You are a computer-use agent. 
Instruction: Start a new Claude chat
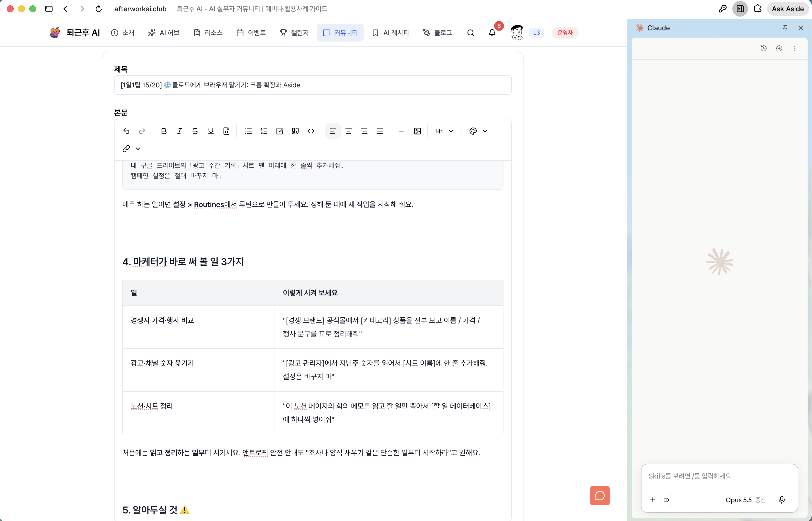[779, 48]
